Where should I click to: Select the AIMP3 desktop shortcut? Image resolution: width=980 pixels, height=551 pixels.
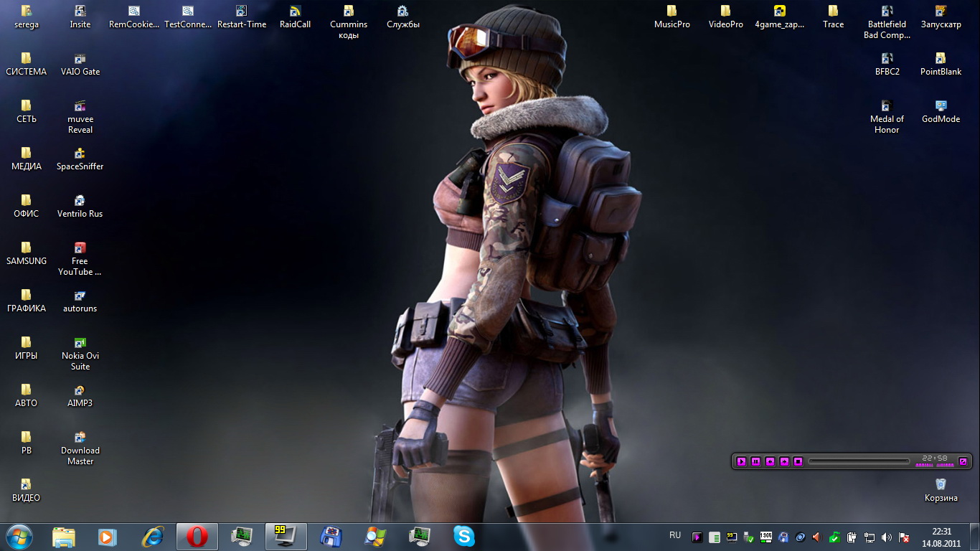tap(80, 396)
